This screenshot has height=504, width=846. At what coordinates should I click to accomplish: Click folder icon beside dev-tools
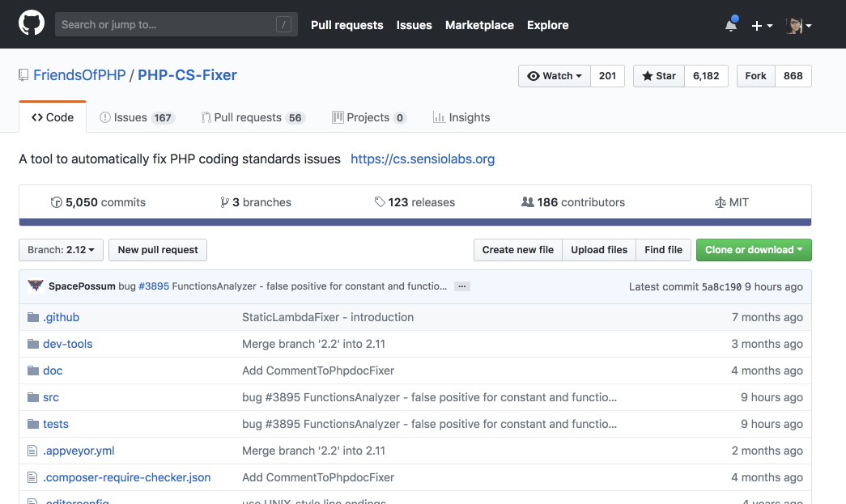(x=33, y=344)
